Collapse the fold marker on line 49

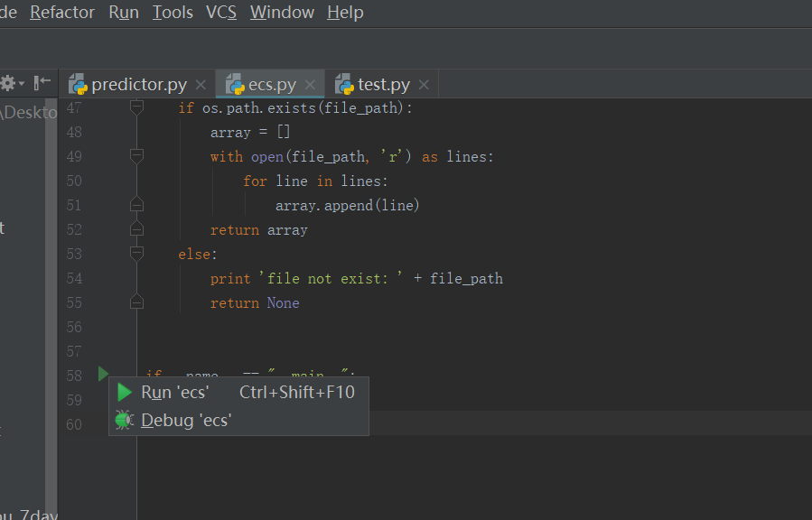tap(136, 156)
